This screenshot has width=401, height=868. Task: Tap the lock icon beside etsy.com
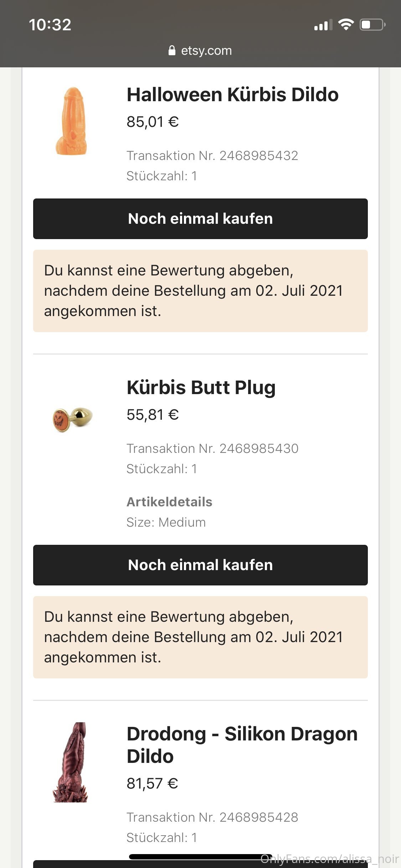click(172, 51)
